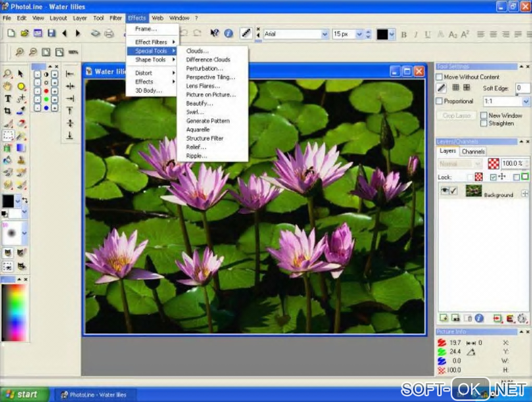
Task: Zoom out with magnifier minus icon
Action: tap(32, 52)
